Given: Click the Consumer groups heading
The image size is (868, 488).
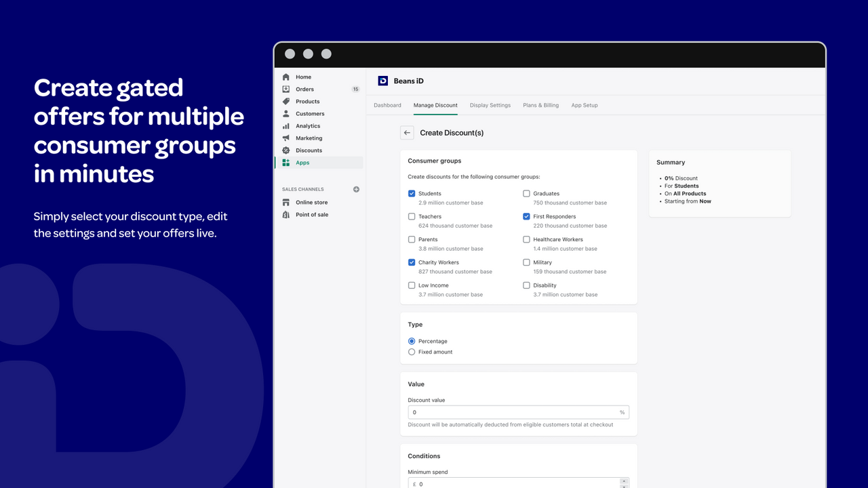Looking at the screenshot, I should tap(435, 161).
